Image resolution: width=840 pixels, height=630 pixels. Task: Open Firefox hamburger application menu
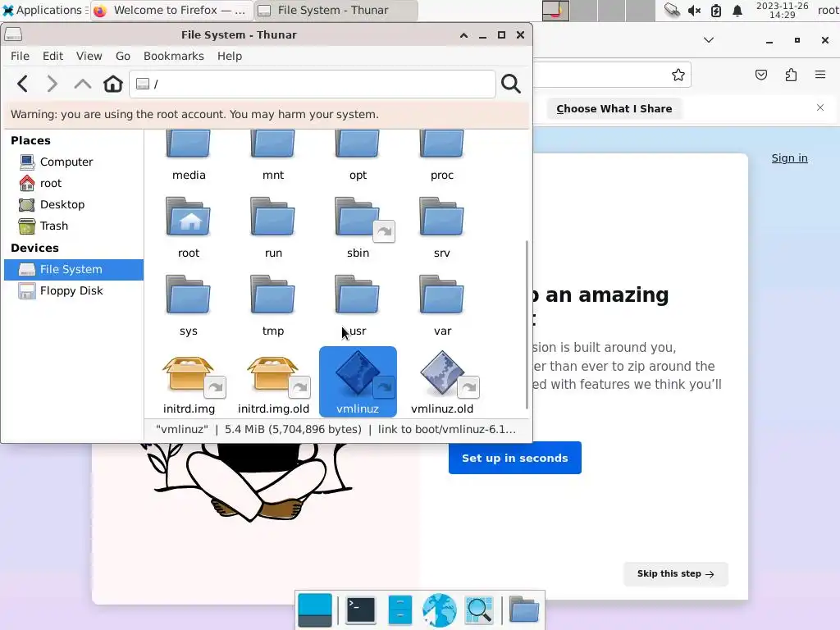[x=820, y=75]
